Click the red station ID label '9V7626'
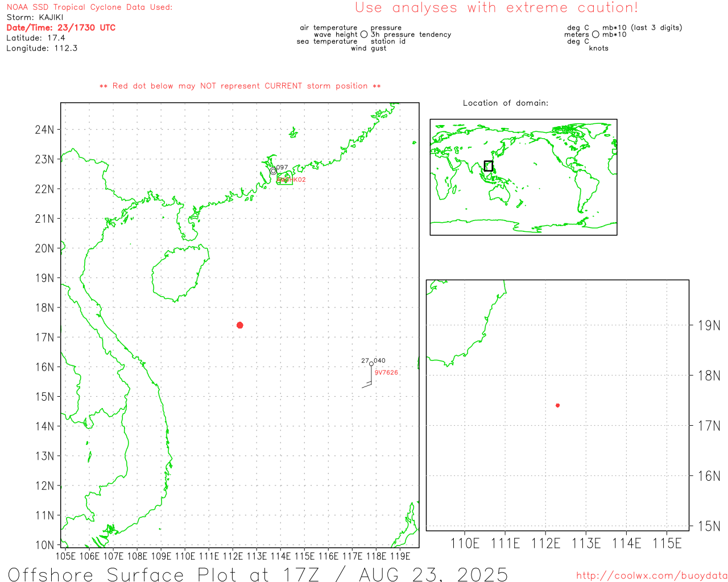Viewport: 728px width, 582px height. click(386, 373)
